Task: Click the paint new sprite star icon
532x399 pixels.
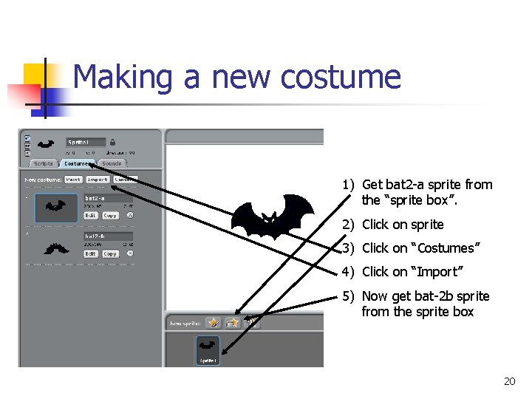Action: [x=214, y=323]
